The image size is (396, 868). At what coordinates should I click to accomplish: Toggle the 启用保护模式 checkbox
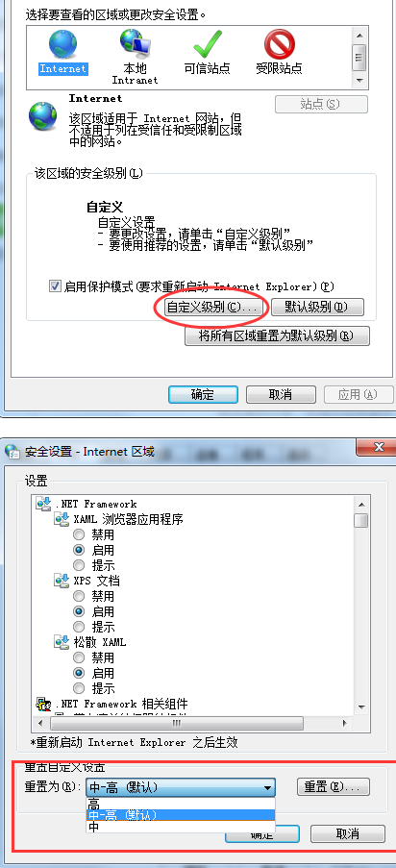[x=55, y=286]
